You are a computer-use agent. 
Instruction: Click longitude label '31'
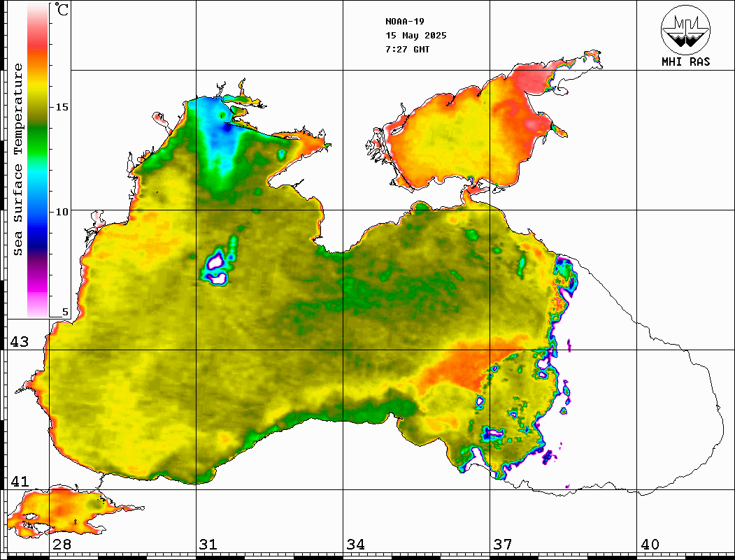[x=208, y=545]
